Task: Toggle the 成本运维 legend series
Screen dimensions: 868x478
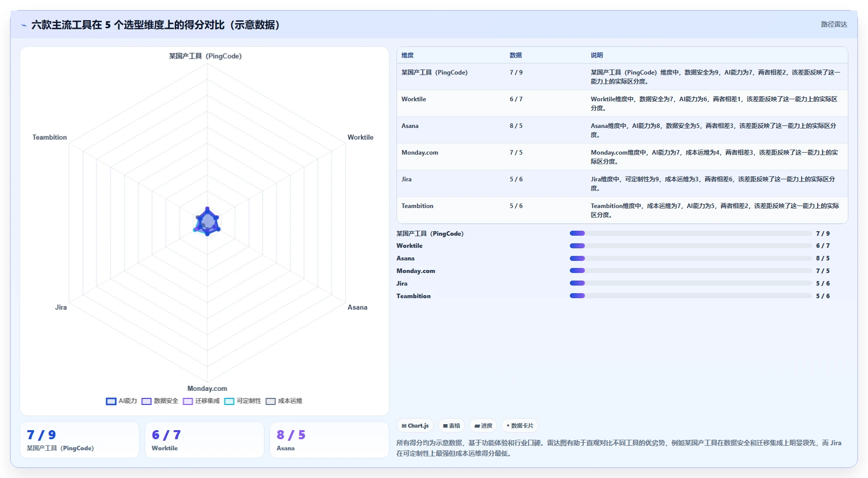Action: (x=284, y=401)
